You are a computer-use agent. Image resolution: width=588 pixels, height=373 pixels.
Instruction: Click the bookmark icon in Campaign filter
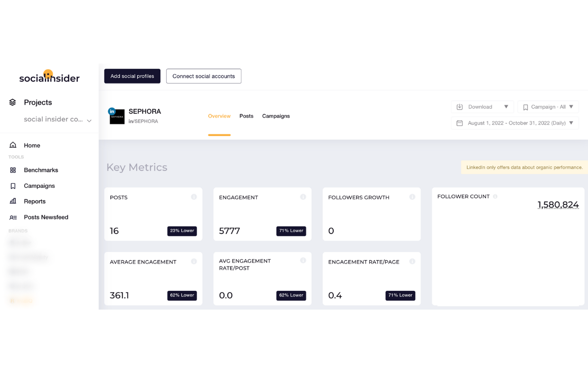[x=525, y=107]
